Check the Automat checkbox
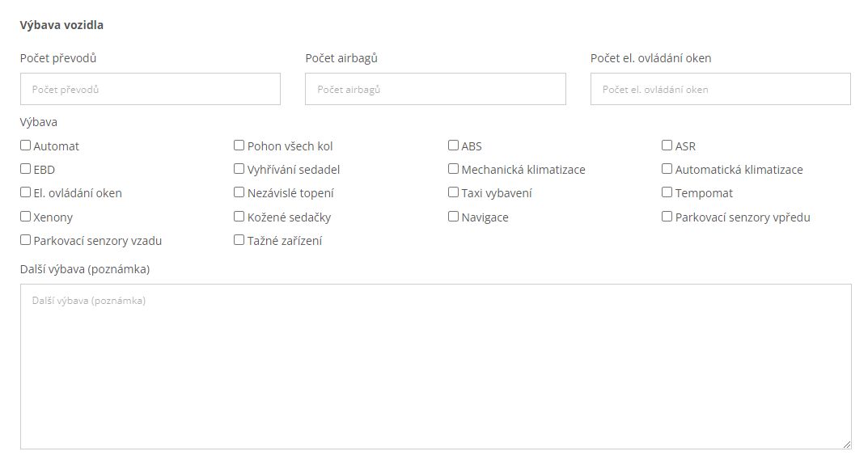The width and height of the screenshot is (868, 464). click(25, 146)
